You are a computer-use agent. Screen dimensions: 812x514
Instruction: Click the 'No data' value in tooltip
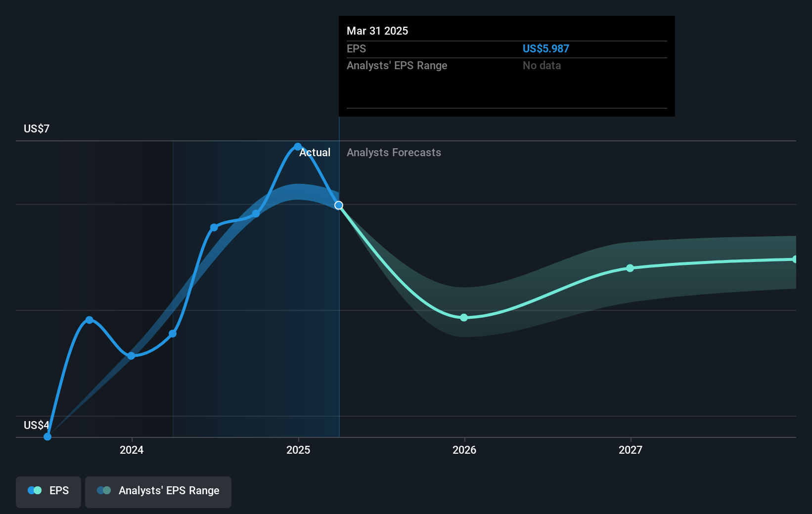[542, 65]
